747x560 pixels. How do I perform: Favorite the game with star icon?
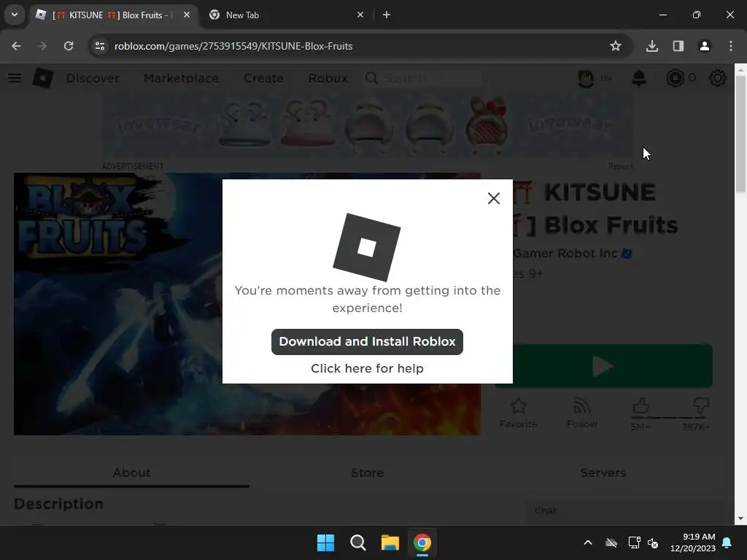click(x=519, y=413)
